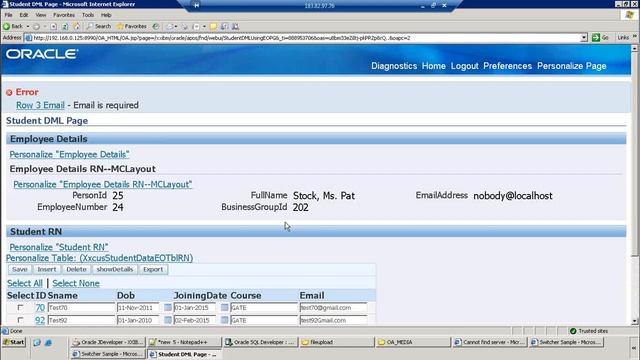Open the address bar dropdown arrow
This screenshot has height=360, width=640.
click(584, 38)
